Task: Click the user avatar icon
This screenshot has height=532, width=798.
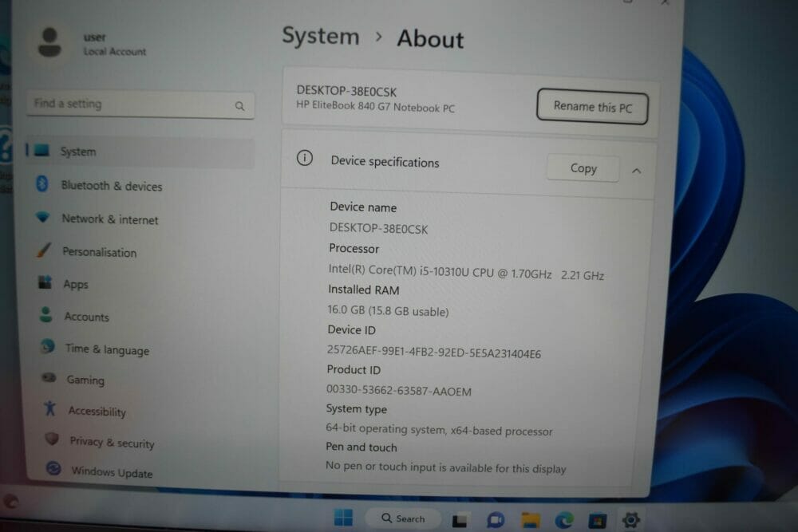Action: [49, 43]
